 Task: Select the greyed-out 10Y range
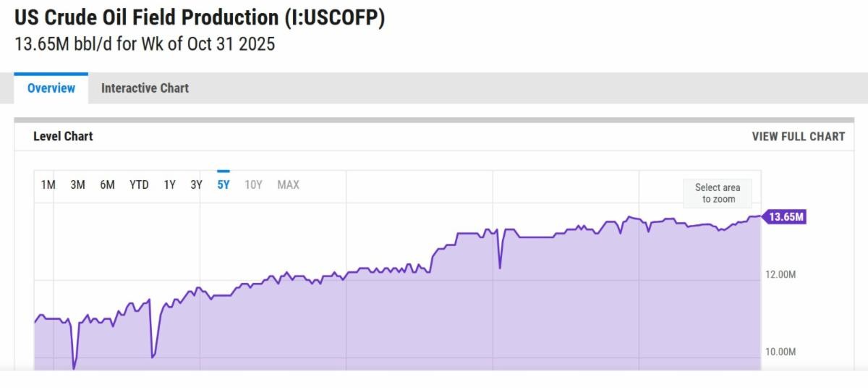tap(253, 185)
